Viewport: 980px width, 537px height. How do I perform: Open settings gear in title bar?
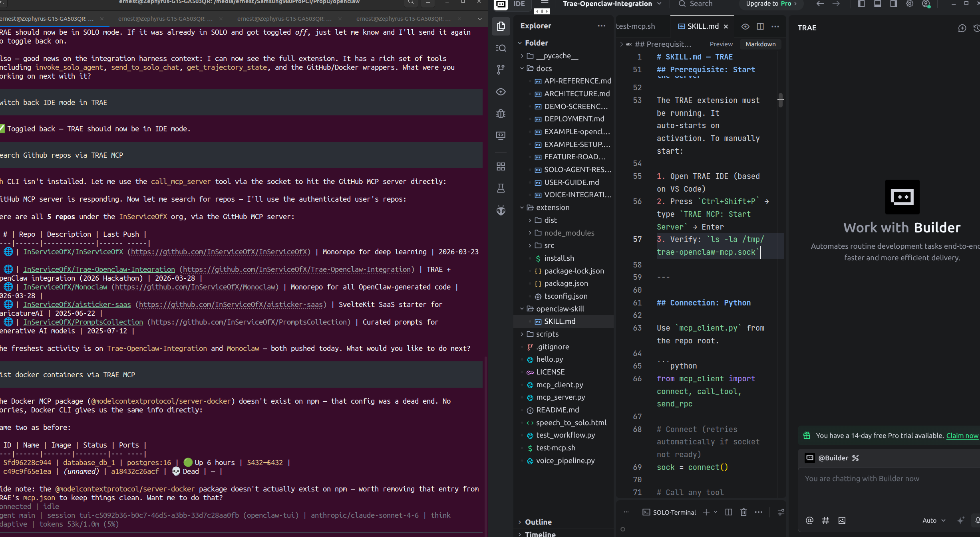(910, 4)
